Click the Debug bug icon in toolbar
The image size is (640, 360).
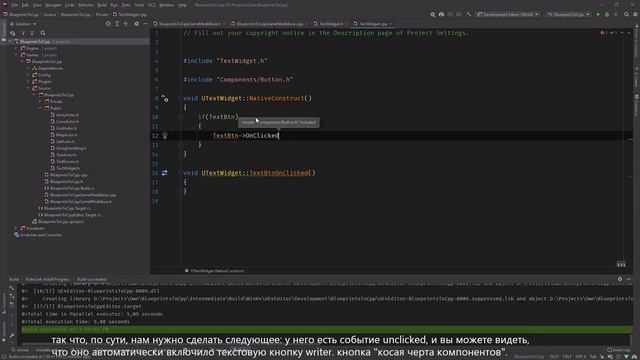(x=607, y=14)
